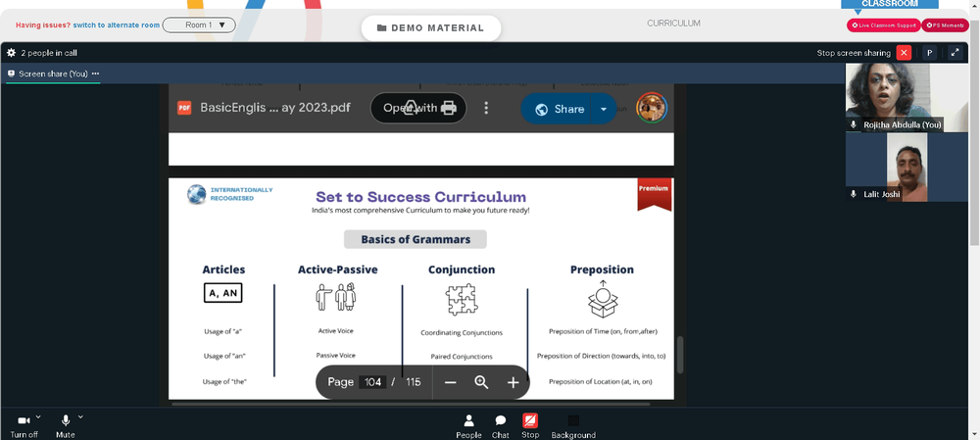Mute the microphone
The image size is (980, 440).
(x=65, y=426)
